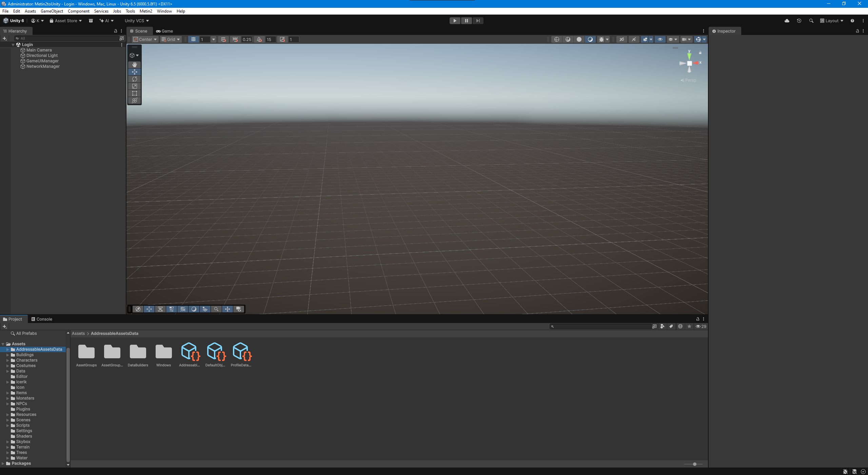868x475 pixels.
Task: Click Assets in the breadcrumb path
Action: click(x=78, y=334)
